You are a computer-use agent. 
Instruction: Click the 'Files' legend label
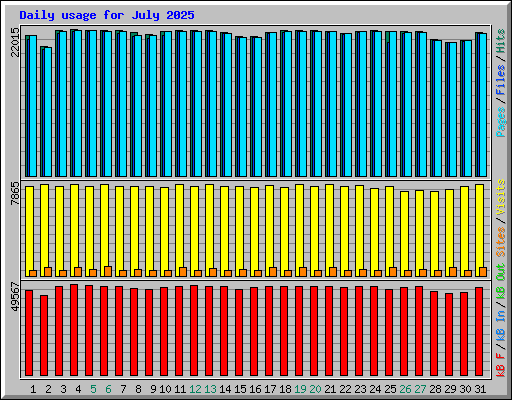coord(501,80)
